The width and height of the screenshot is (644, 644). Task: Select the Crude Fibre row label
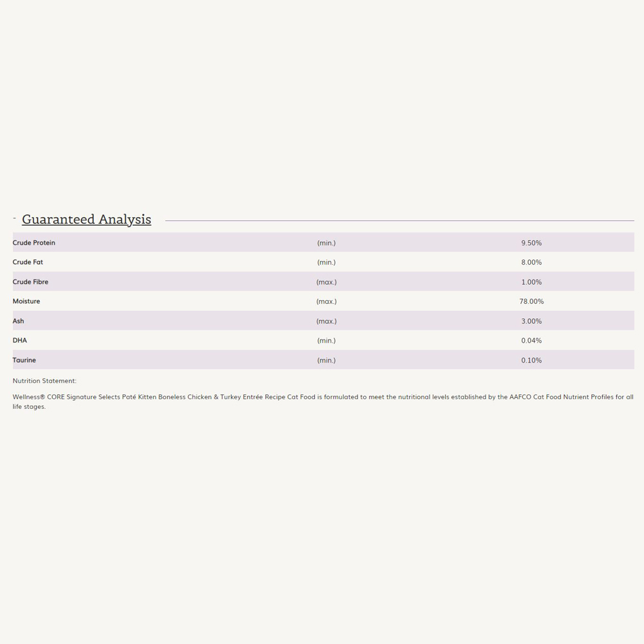click(x=30, y=282)
